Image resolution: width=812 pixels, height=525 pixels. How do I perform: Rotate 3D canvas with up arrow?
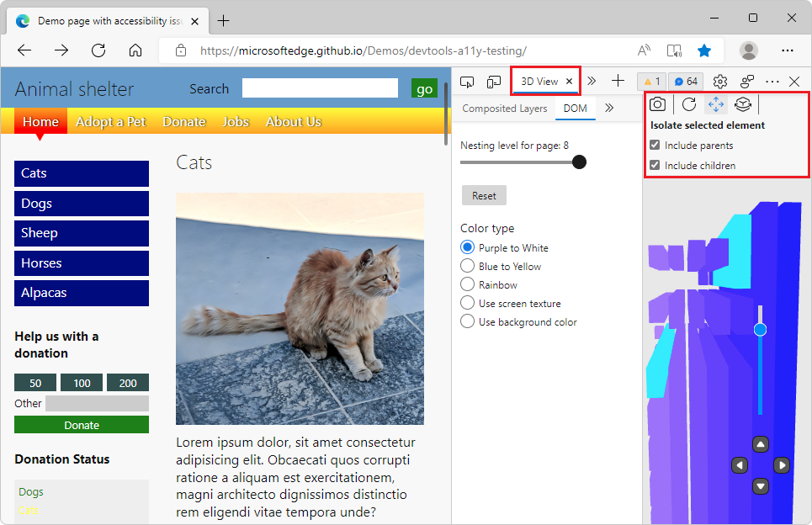click(760, 444)
